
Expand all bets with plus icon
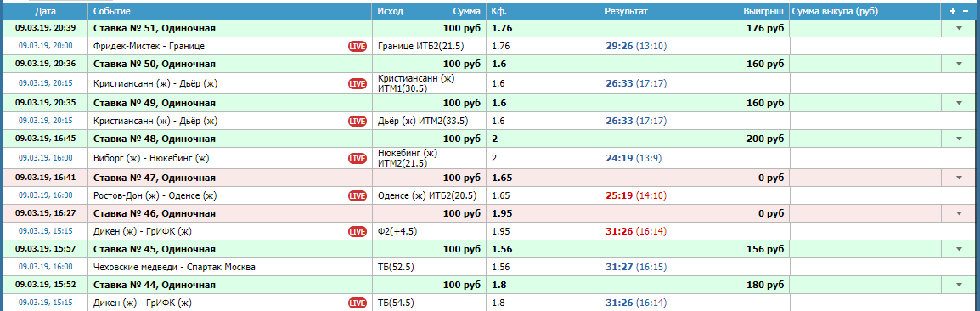953,11
